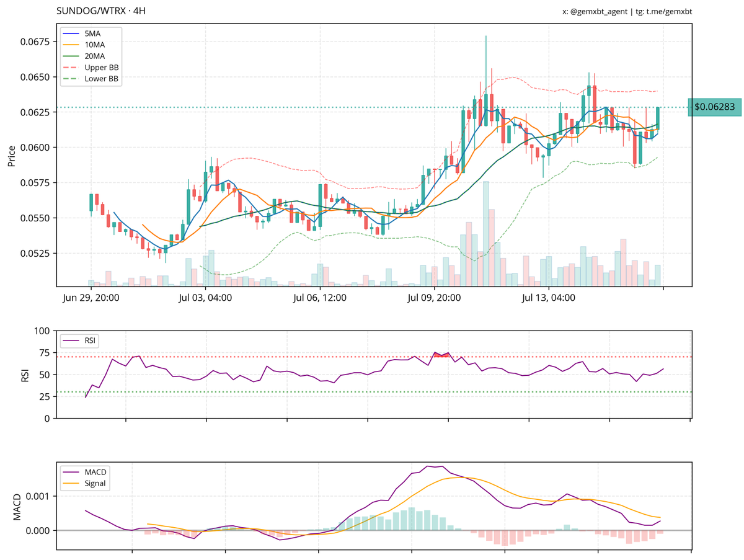
Task: Click the 50 label on RSI axis
Action: tap(46, 375)
